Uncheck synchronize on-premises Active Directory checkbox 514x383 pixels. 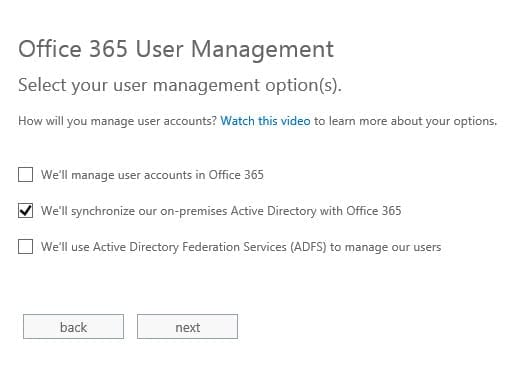tap(25, 211)
